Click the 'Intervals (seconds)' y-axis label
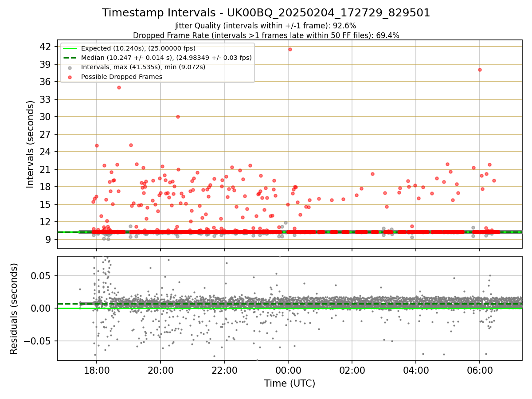Viewport: 532px width, 399px height. click(x=30, y=144)
